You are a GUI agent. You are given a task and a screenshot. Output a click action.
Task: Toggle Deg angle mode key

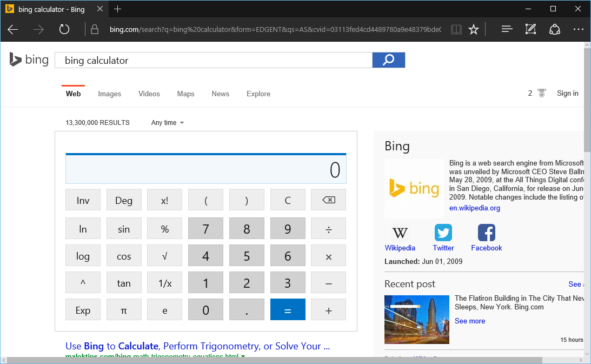coord(124,200)
